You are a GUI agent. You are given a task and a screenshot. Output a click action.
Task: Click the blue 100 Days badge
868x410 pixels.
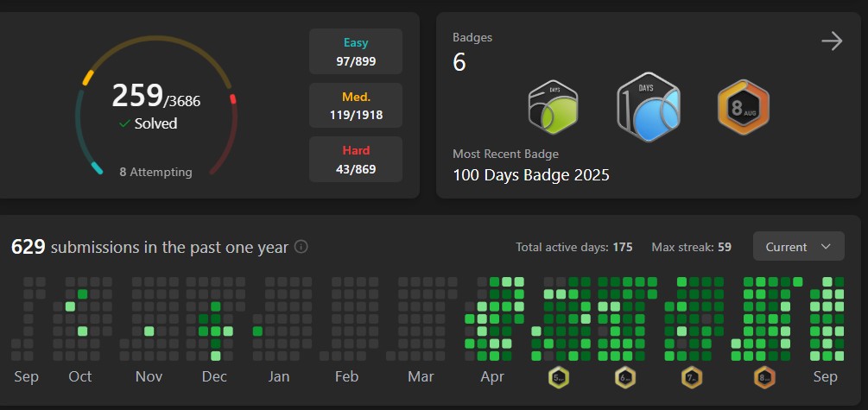pyautogui.click(x=649, y=108)
